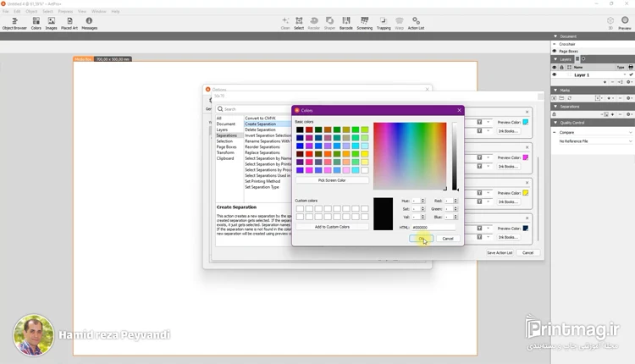Viewport: 635px width, 364px height.
Task: Click the color spectrum gradient field
Action: [410, 156]
